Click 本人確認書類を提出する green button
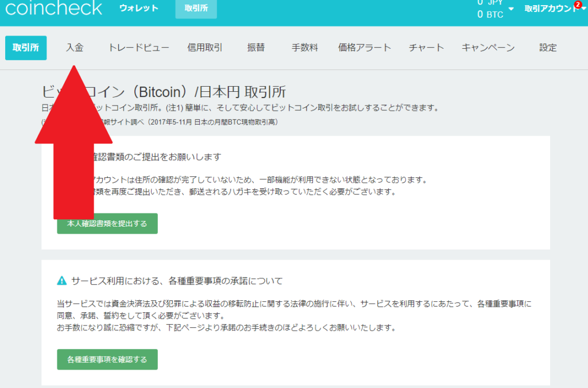The width and height of the screenshot is (588, 388). point(107,223)
